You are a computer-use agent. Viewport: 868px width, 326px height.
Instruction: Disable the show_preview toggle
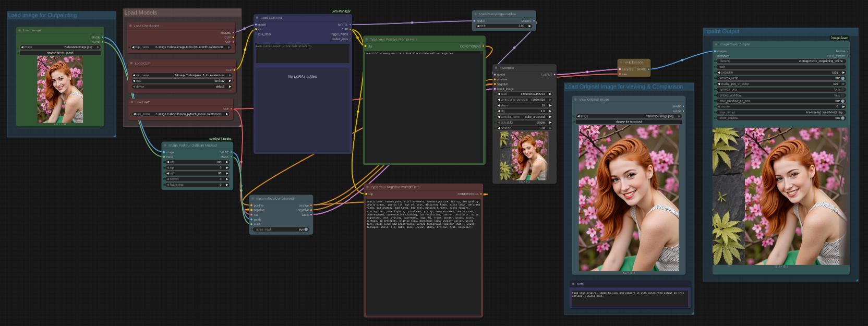pyautogui.click(x=841, y=118)
